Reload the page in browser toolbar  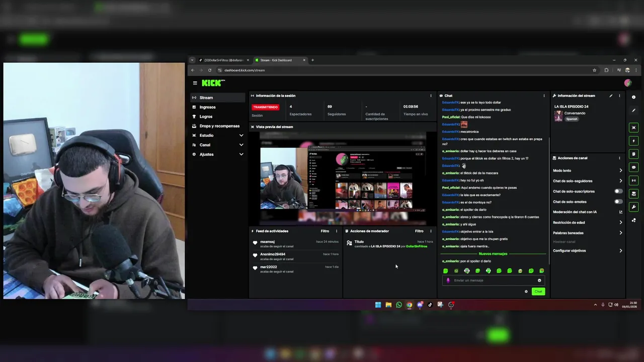tap(210, 70)
